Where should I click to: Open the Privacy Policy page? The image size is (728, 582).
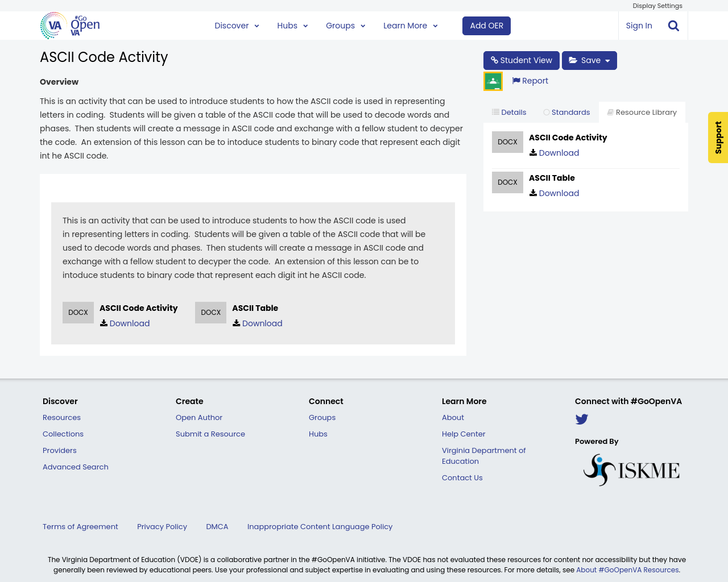(x=162, y=526)
